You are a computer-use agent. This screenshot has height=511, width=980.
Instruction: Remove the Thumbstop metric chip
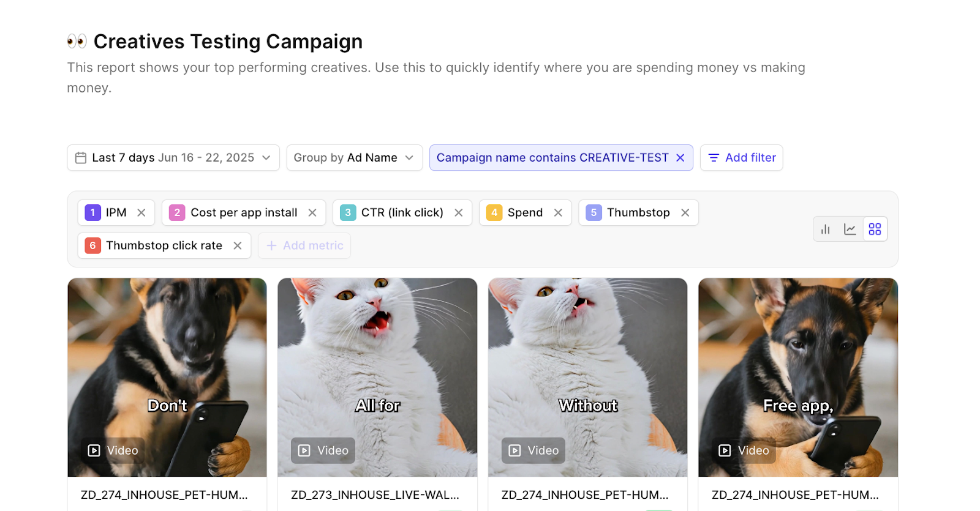pos(685,213)
